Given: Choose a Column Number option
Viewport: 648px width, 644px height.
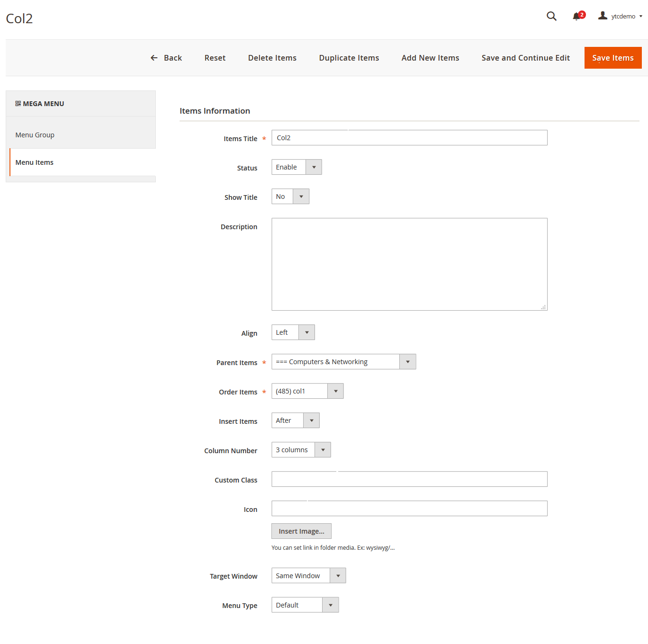Looking at the screenshot, I should coord(301,450).
